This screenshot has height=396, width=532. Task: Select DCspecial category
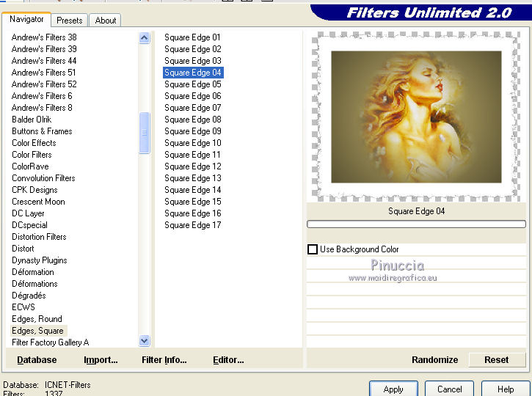[29, 225]
